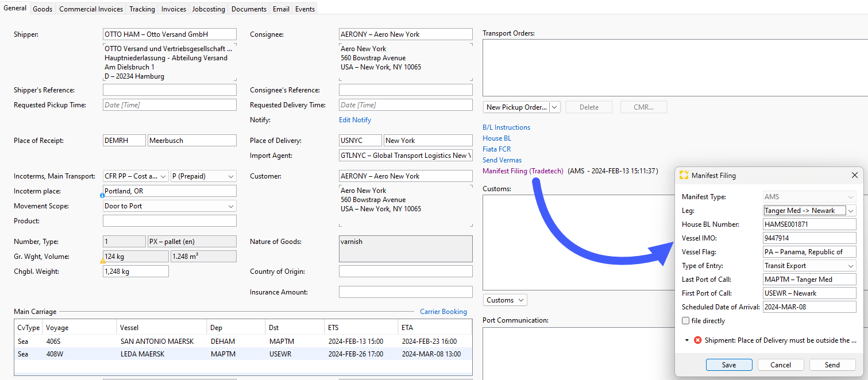Click the Voyage column header
The width and height of the screenshot is (868, 380).
click(x=80, y=328)
